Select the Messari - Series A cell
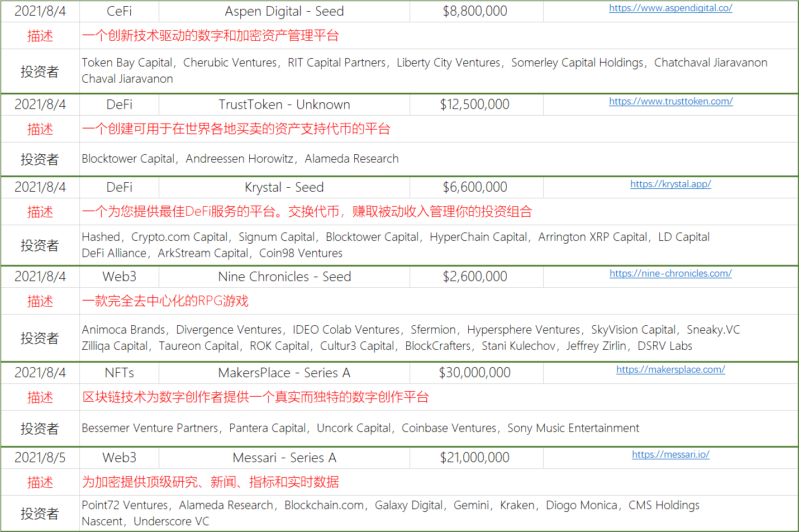Screen dimensions: 799x532 [x=284, y=458]
